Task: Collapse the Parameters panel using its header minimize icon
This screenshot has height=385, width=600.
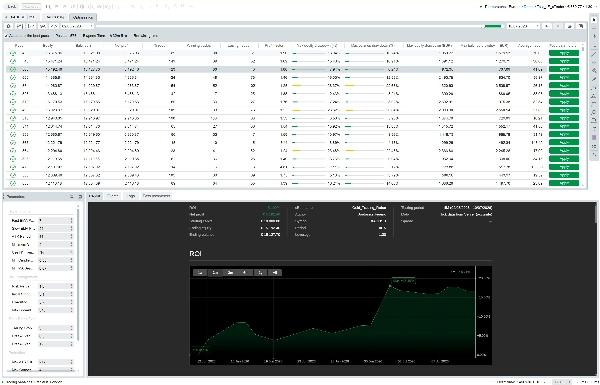Action: [72, 196]
